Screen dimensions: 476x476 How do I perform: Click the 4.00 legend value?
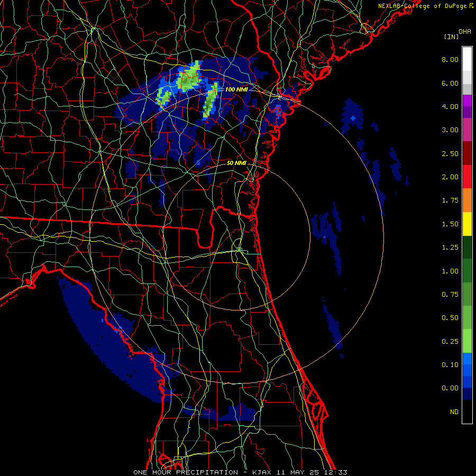point(450,106)
